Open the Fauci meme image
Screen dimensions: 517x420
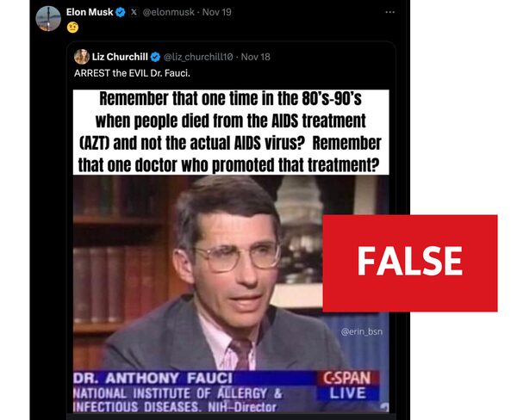point(231,251)
